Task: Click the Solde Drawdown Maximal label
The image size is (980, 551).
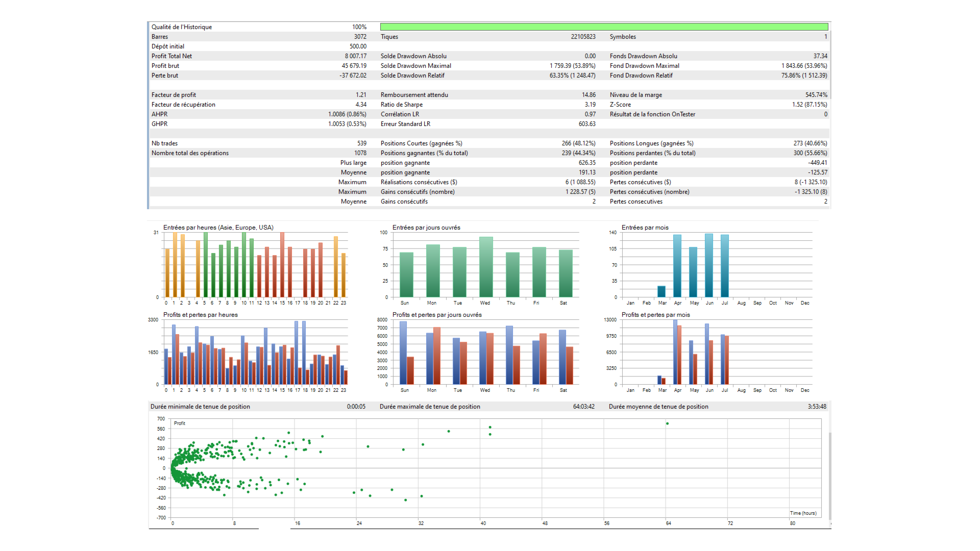Action: 416,66
